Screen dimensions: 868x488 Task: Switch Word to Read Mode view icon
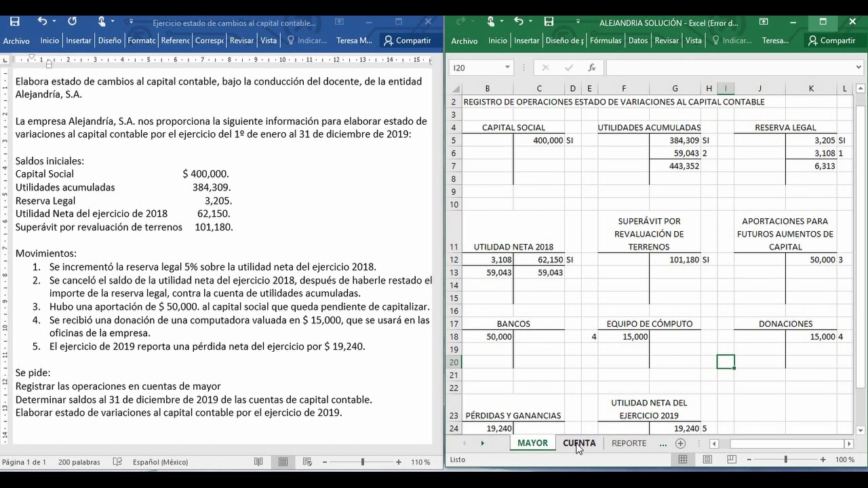[x=258, y=462]
